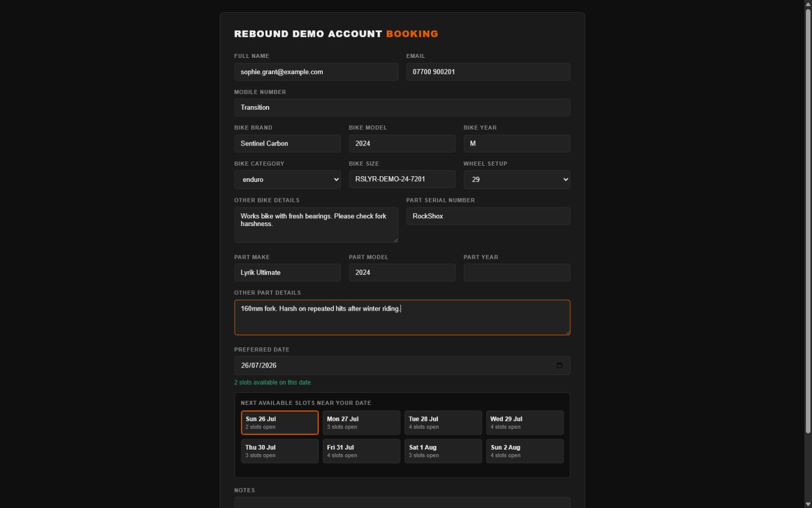This screenshot has width=812, height=508.
Task: Select the Mon 27 Jul slot
Action: [361, 423]
